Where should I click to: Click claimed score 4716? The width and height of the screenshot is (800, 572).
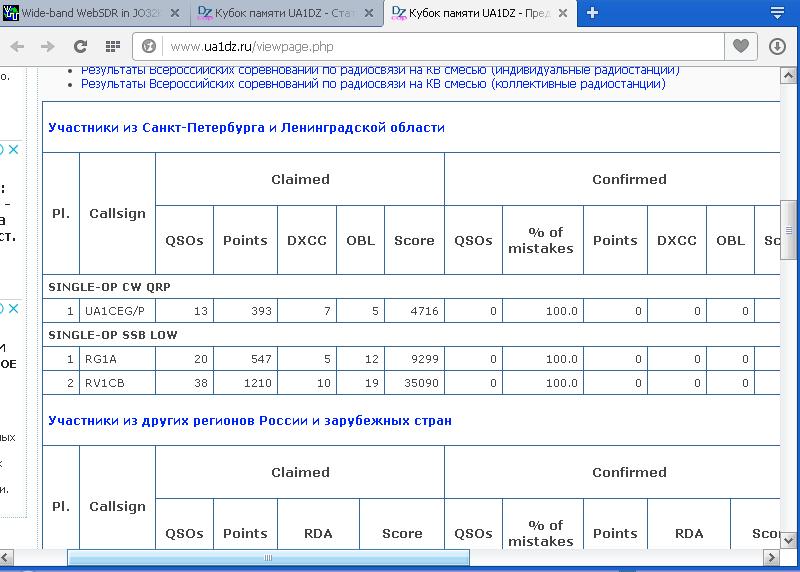click(424, 311)
